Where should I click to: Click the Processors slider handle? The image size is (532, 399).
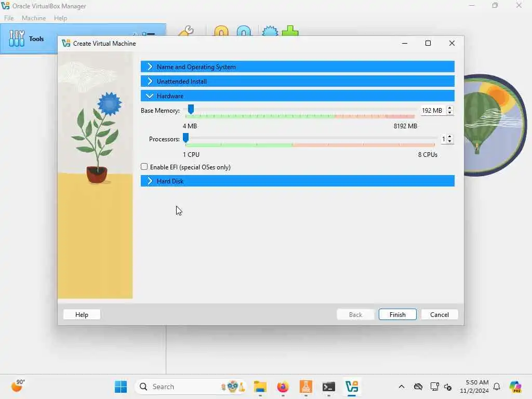point(185,138)
